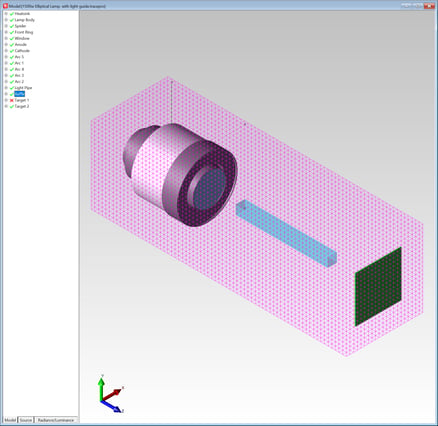Switch to the Source tab
The image size is (438, 426).
(26, 420)
